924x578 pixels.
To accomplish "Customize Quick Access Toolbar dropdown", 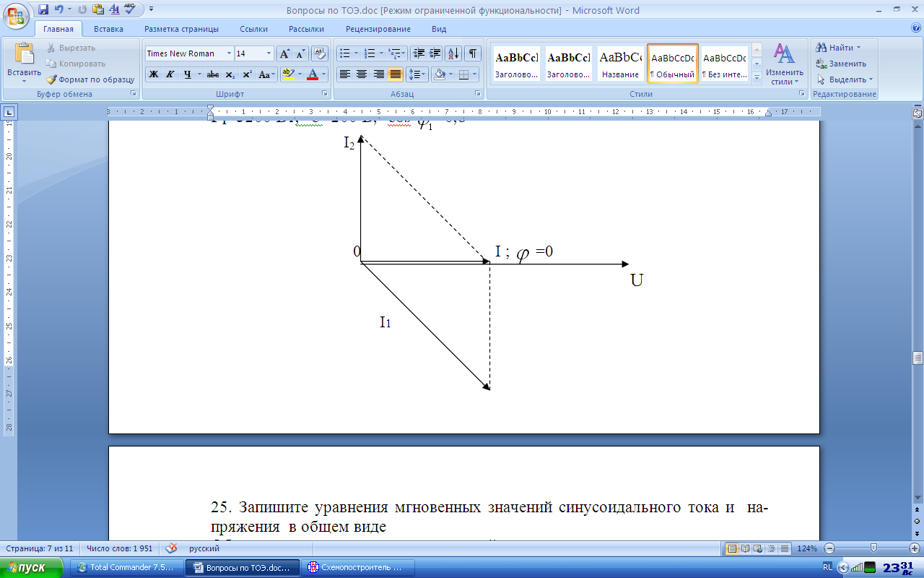I will pos(151,10).
